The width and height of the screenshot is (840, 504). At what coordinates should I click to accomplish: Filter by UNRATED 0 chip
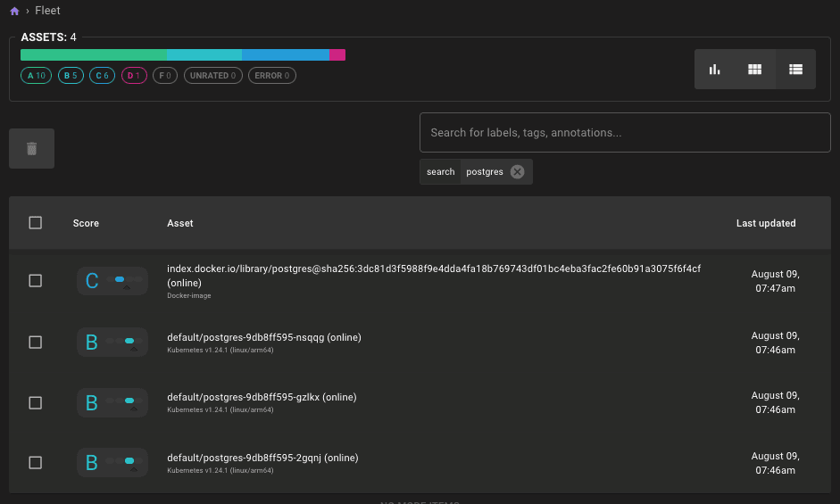click(x=213, y=76)
